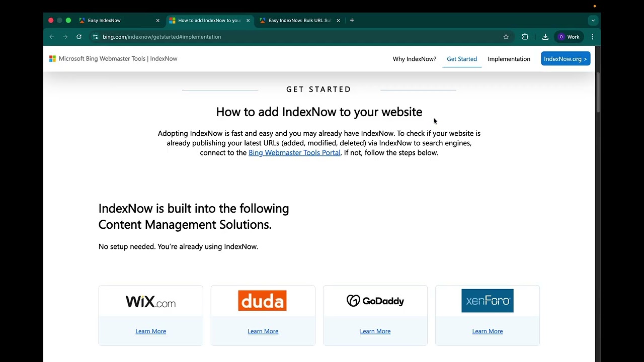Open a new tab with plus icon
This screenshot has width=644, height=362.
point(352,20)
